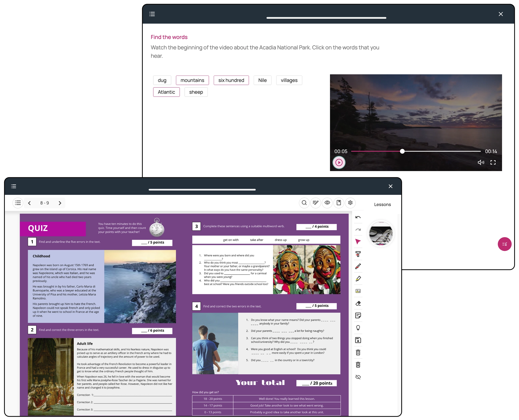Open search in the book viewer
Viewport: 519px width, 420px height.
click(x=304, y=203)
